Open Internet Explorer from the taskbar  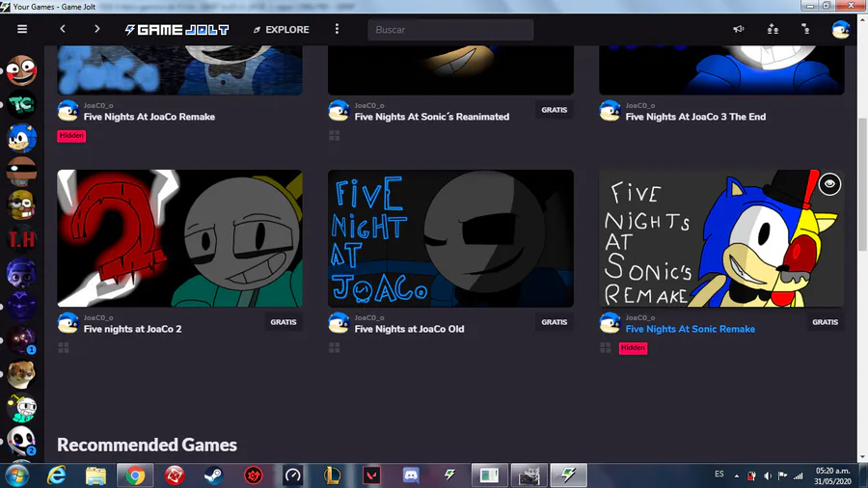click(x=57, y=475)
